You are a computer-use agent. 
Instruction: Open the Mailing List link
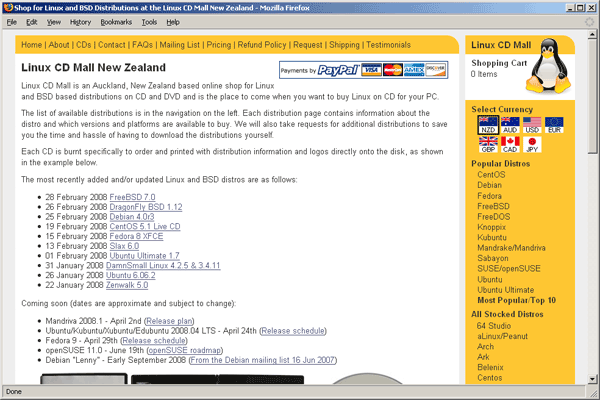(x=179, y=45)
